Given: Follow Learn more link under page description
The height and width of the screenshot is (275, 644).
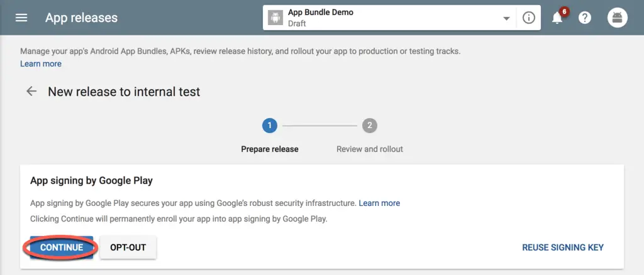Looking at the screenshot, I should pos(41,63).
